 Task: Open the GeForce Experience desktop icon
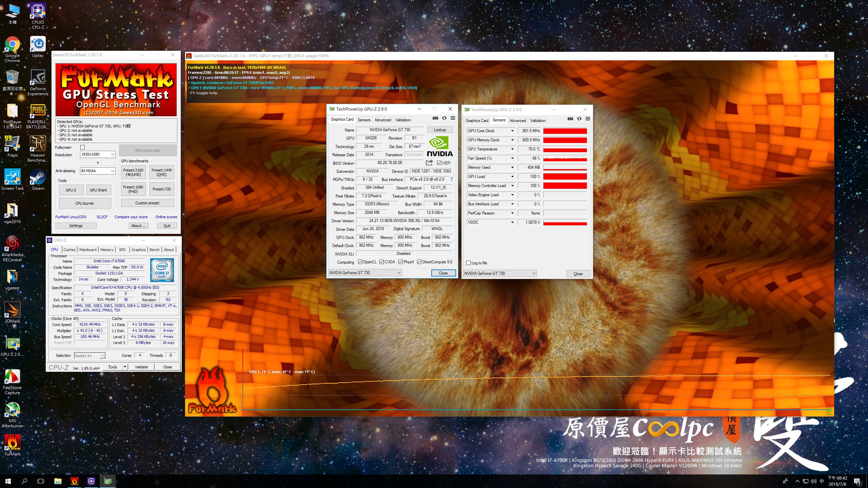38,83
